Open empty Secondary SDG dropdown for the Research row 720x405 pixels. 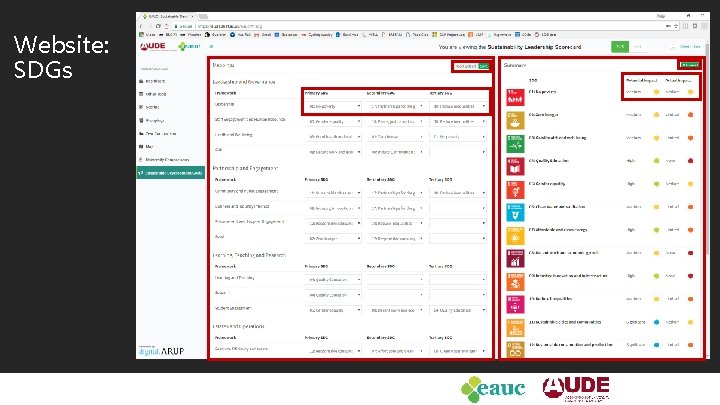(395, 295)
